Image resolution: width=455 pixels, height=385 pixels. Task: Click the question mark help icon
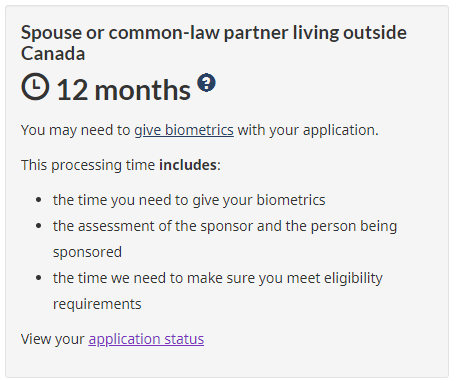click(206, 82)
